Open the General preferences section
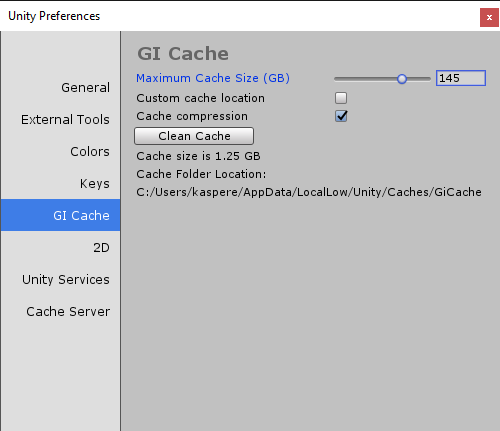 pos(60,87)
